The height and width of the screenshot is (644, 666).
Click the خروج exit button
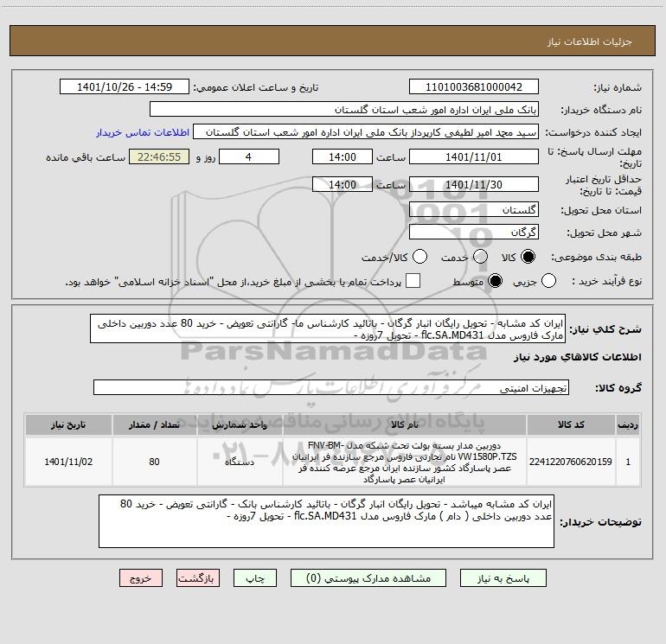point(141,578)
